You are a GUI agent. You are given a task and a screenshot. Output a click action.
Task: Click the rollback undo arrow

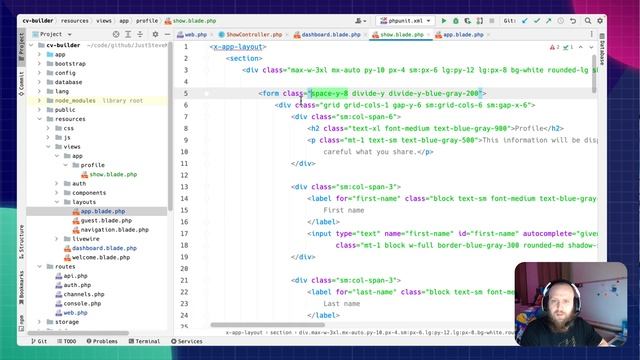click(x=573, y=21)
